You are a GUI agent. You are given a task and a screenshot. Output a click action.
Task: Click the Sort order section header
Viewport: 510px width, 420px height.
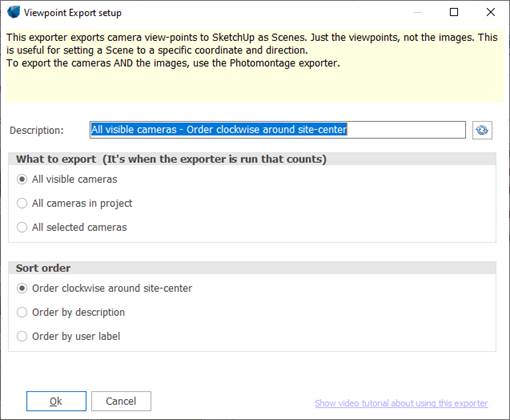43,268
